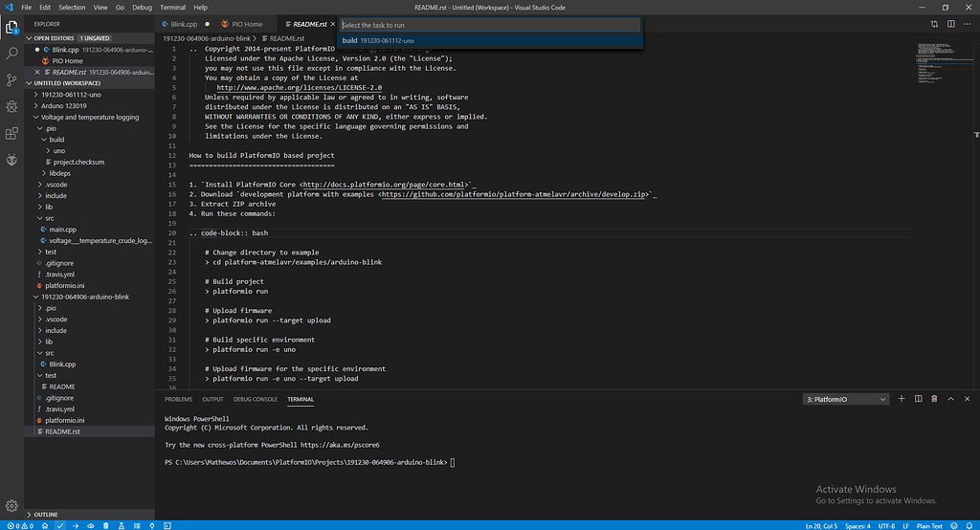
Task: Maximize terminal panel with up chevron
Action: [x=950, y=399]
